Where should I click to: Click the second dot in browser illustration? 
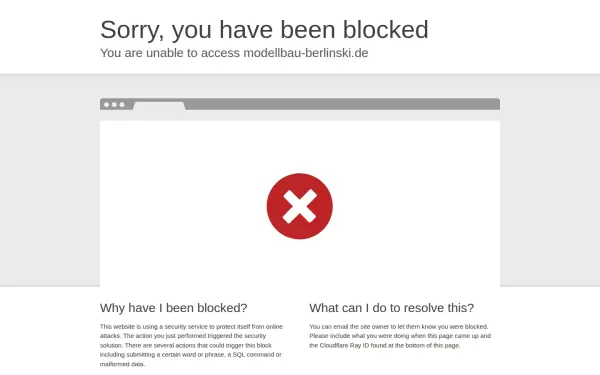point(114,104)
